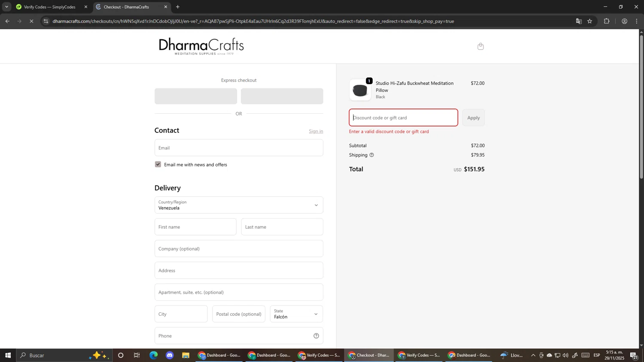
Task: Click the shipping info question mark icon
Action: [x=372, y=155]
